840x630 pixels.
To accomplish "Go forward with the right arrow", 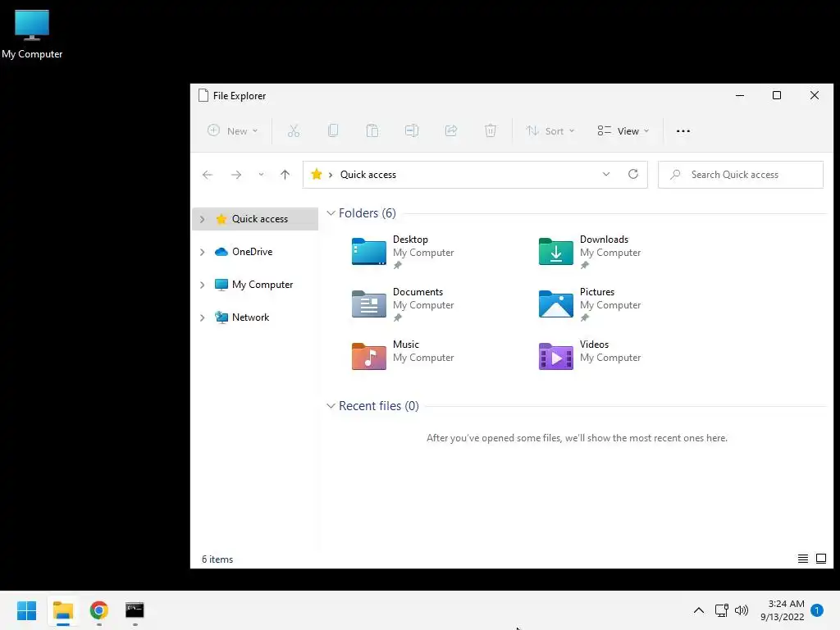I will 235,175.
